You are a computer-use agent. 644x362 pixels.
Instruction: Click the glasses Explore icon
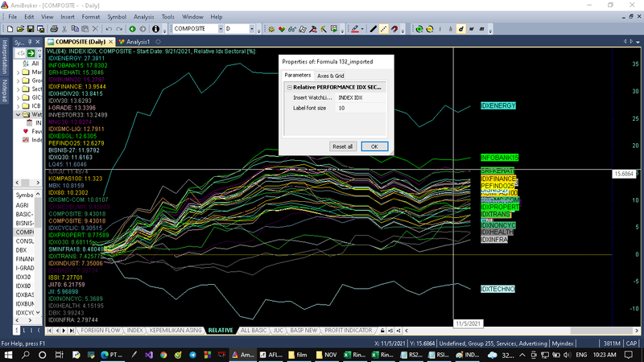click(292, 29)
